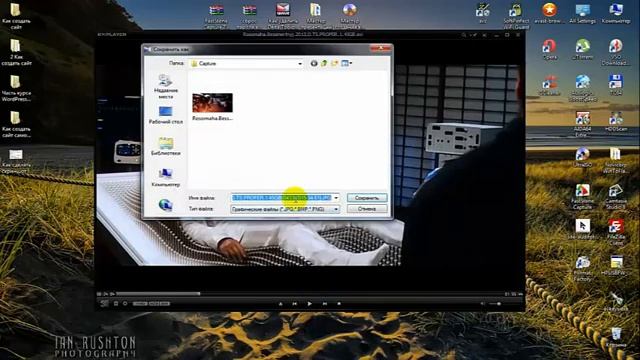Open the Camtasia Studio 8 desktop shortcut
640x360 pixels.
click(616, 197)
